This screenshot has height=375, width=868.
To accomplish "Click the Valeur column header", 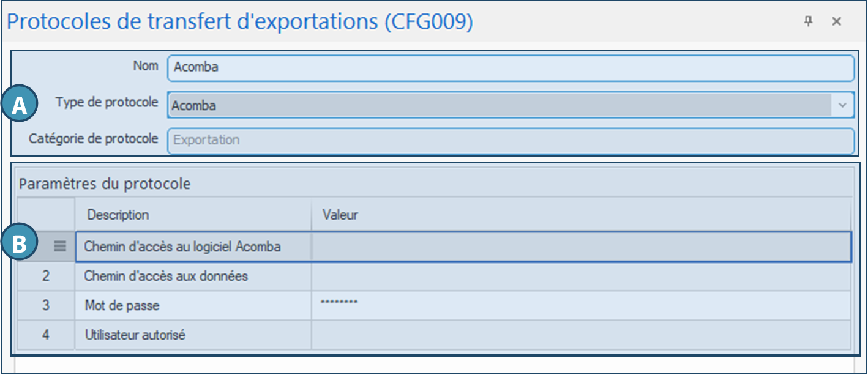I will tap(580, 215).
